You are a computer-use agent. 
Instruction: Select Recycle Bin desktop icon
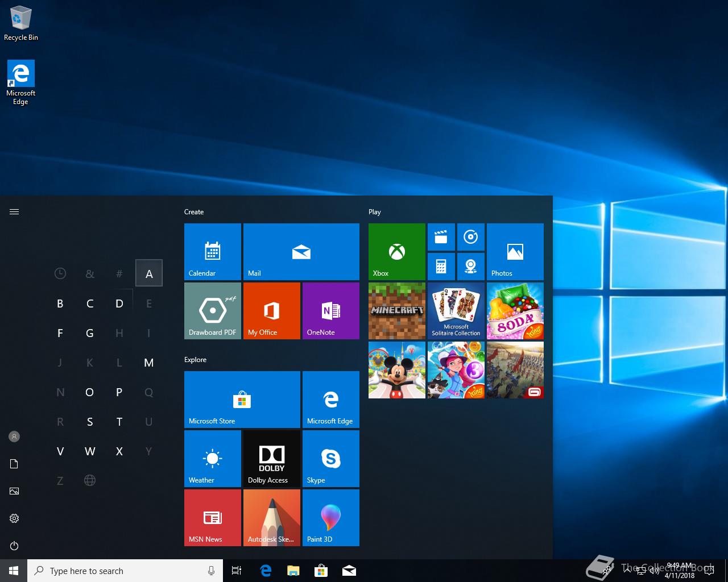tap(21, 23)
